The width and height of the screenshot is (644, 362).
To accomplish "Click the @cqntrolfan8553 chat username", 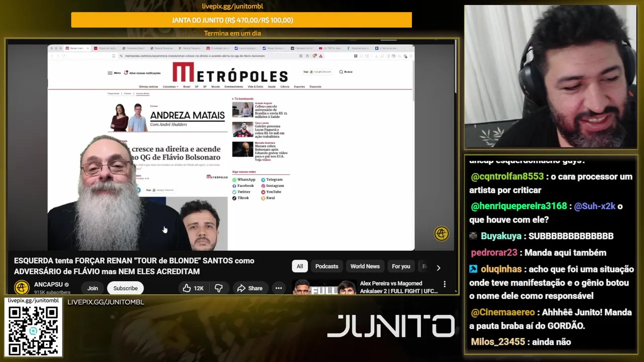I will point(507,176).
